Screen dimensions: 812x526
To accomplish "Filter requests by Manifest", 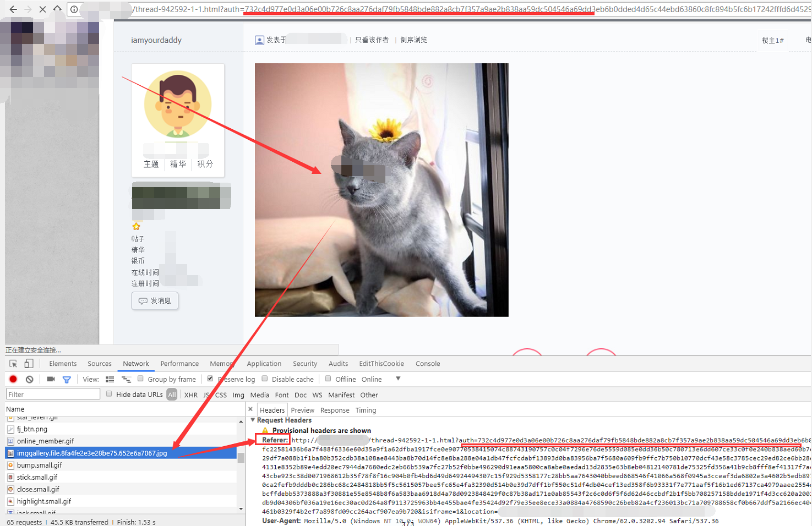I will 341,395.
